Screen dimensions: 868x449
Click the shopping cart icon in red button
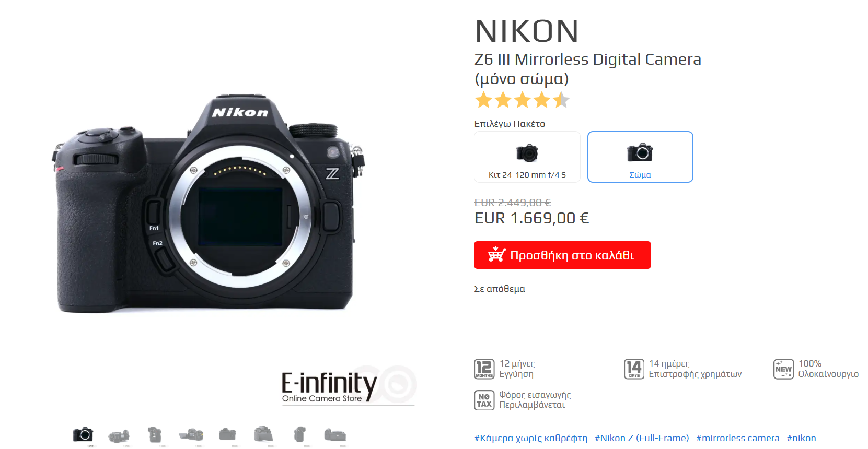496,254
